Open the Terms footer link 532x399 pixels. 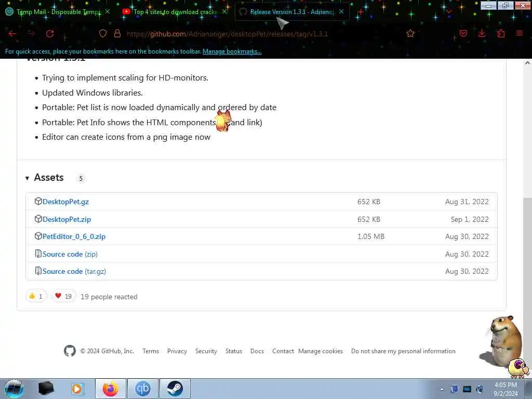[151, 351]
